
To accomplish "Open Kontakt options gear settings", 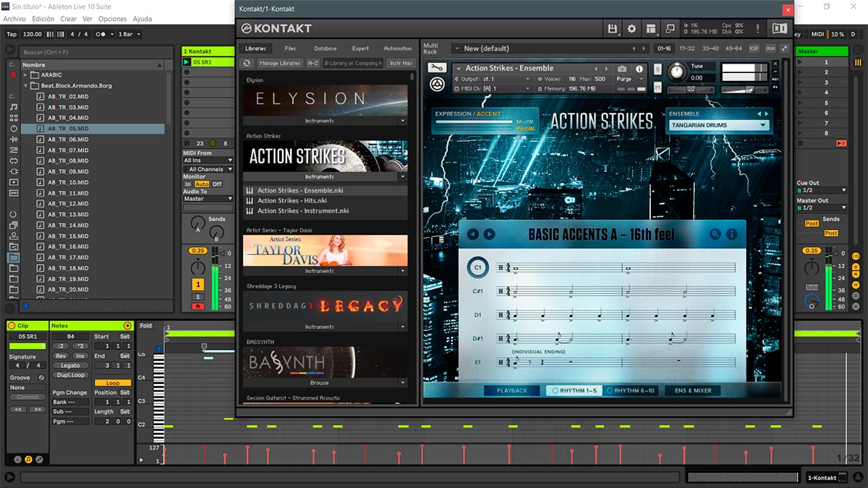I will coord(631,28).
